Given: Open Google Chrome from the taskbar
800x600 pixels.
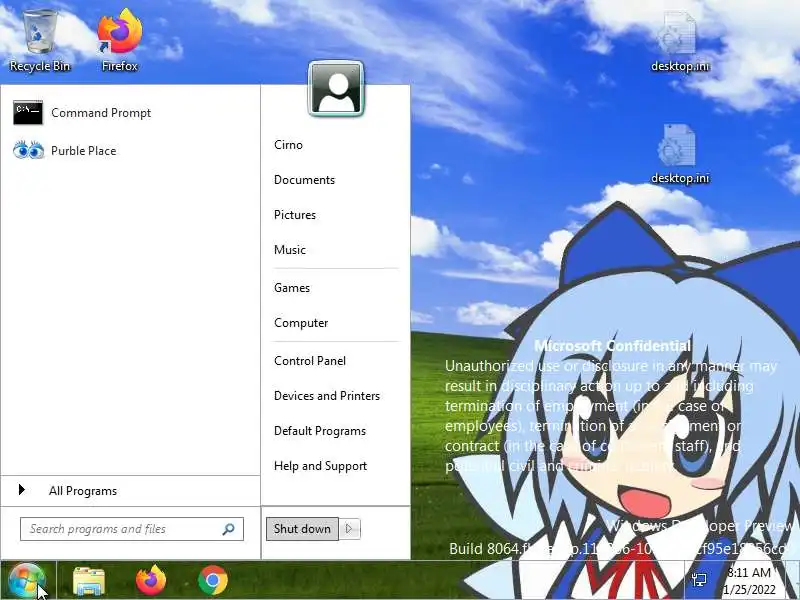Looking at the screenshot, I should [213, 581].
